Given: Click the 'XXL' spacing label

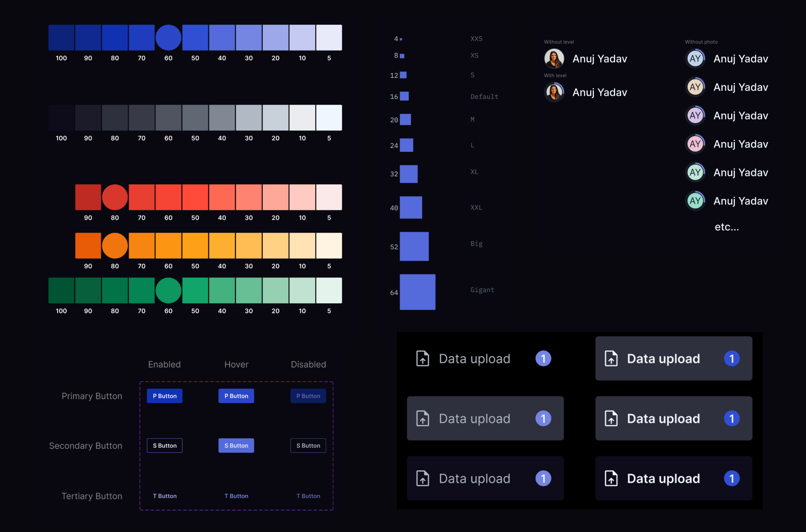Looking at the screenshot, I should click(476, 207).
